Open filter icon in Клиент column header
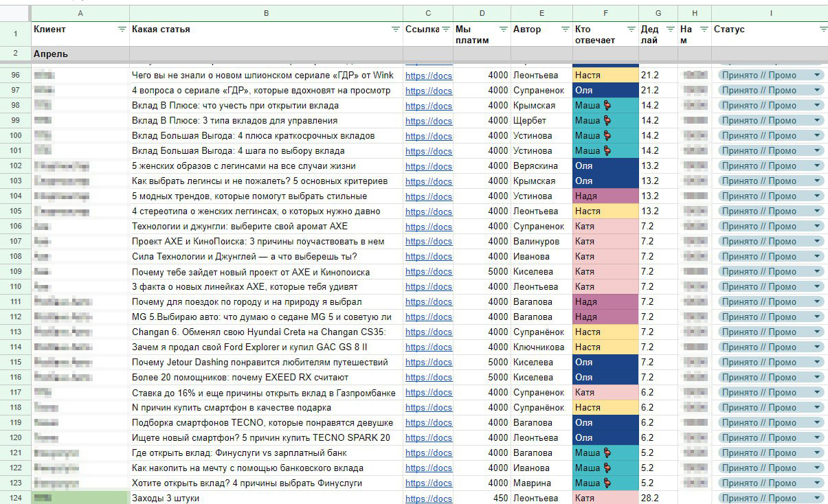The image size is (828, 504). click(122, 30)
